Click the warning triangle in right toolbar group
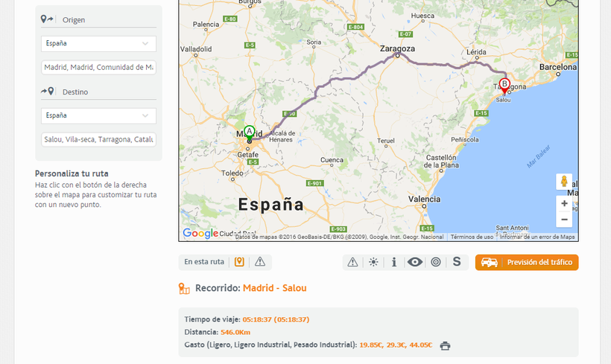Image resolution: width=611 pixels, height=364 pixels. click(352, 262)
